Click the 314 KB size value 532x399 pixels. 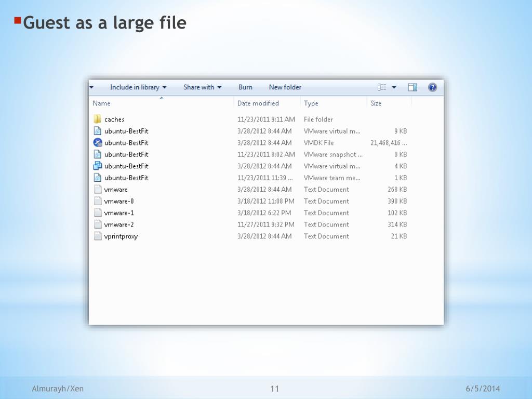tap(397, 224)
